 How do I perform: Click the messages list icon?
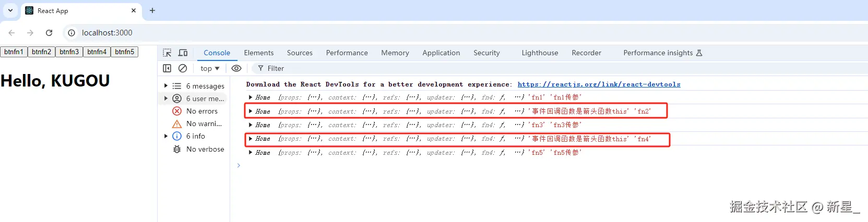[177, 86]
